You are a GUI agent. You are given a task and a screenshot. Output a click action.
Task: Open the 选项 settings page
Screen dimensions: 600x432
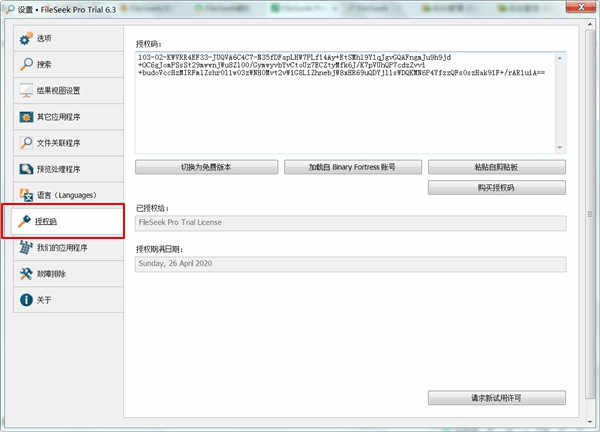pyautogui.click(x=68, y=38)
